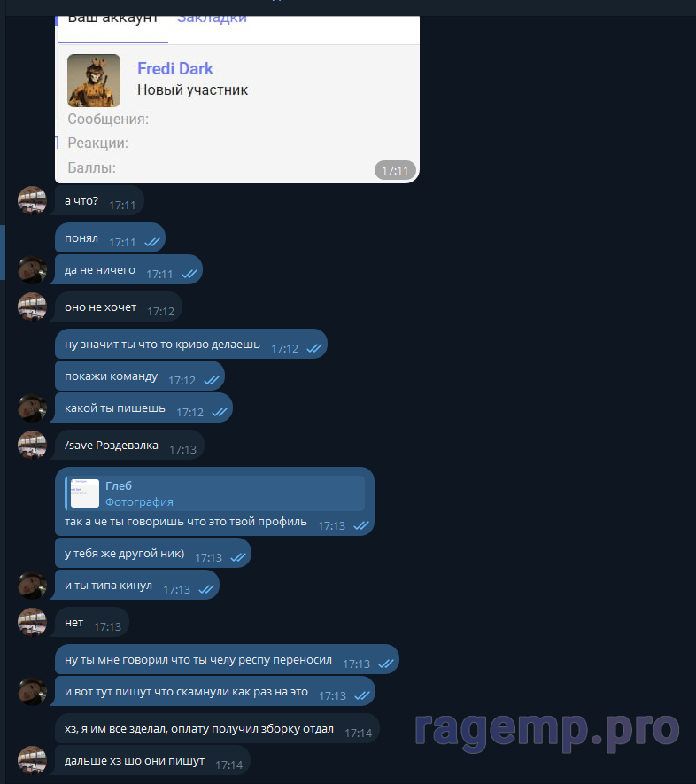This screenshot has width=696, height=784.
Task: Click avatar beside 'и ты типа кинул'
Action: [32, 585]
